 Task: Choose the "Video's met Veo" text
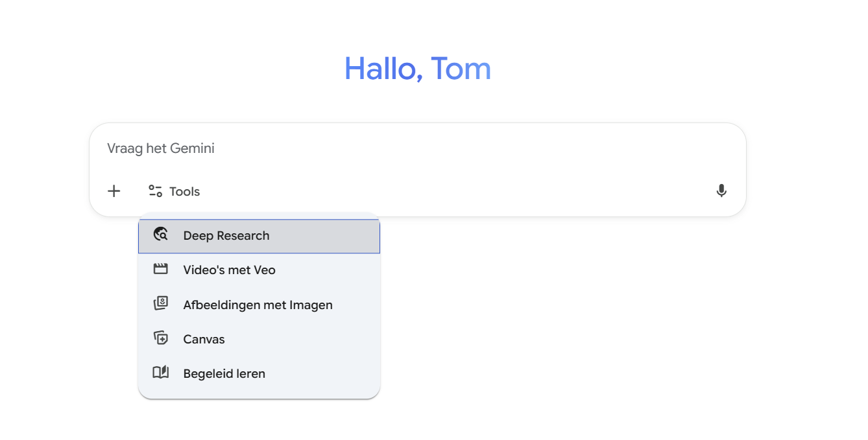229,270
